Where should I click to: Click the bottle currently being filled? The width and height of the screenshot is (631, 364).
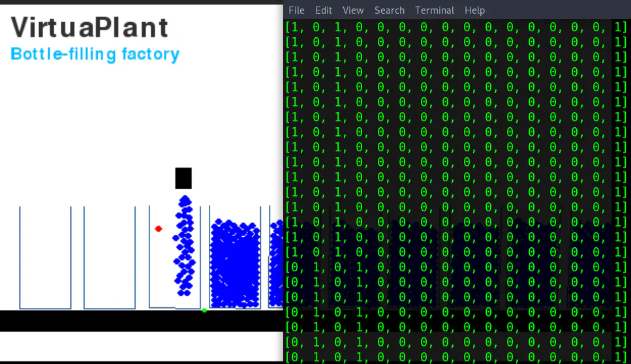pyautogui.click(x=175, y=256)
